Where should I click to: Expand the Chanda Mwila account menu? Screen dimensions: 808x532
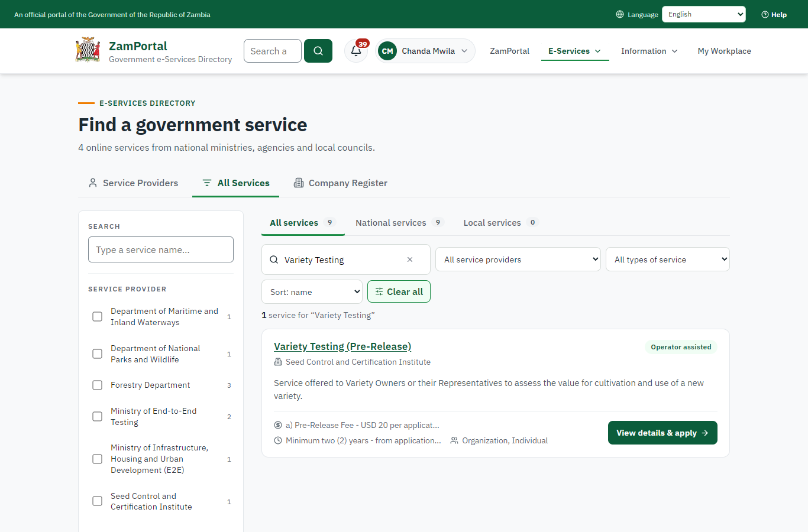point(425,51)
